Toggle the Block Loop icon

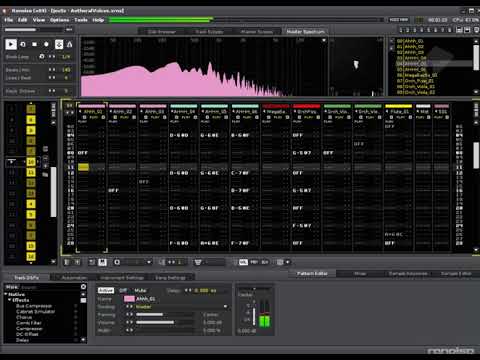[42, 57]
